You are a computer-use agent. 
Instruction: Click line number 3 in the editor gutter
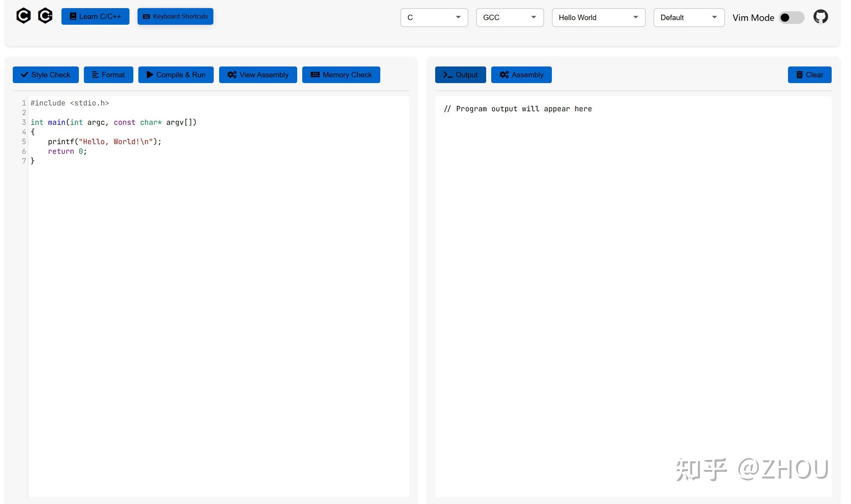24,123
